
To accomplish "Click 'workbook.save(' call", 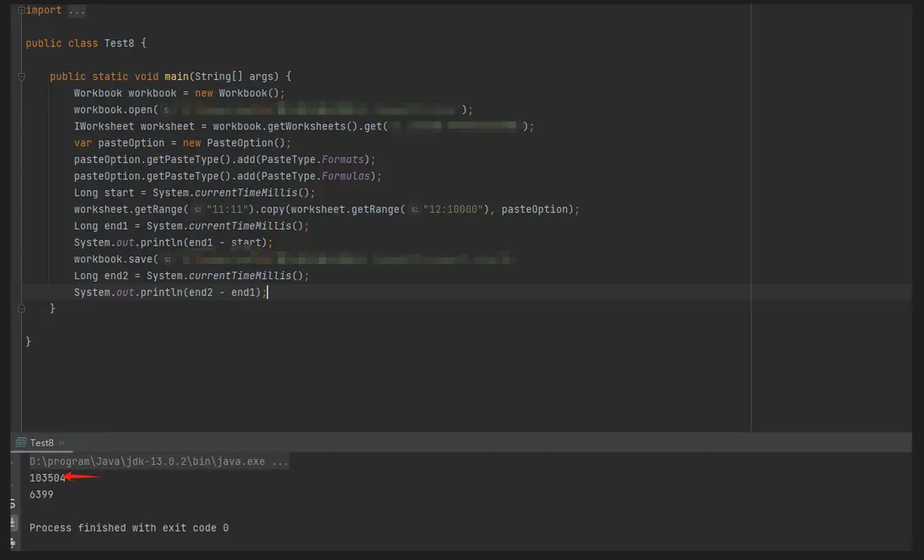I will click(115, 259).
